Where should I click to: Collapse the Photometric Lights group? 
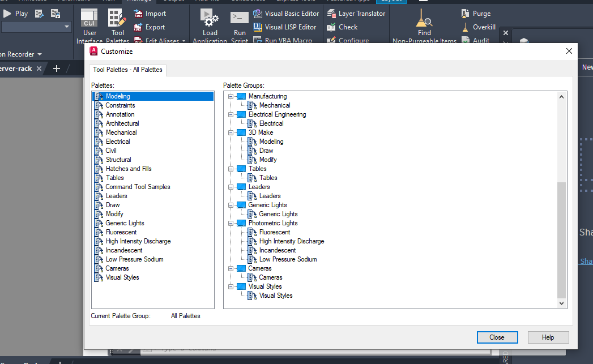pyautogui.click(x=231, y=224)
